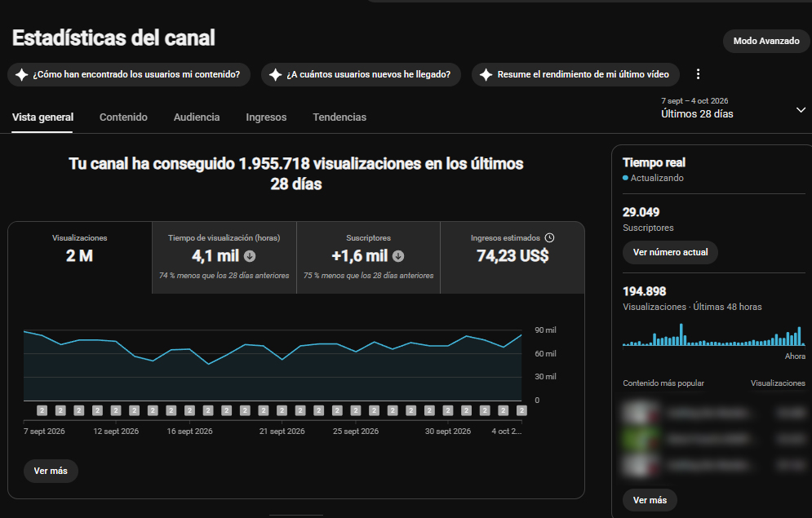The image size is (812, 518).
Task: Click the '7 sept – 4 oct 2026' date text
Action: (x=694, y=101)
